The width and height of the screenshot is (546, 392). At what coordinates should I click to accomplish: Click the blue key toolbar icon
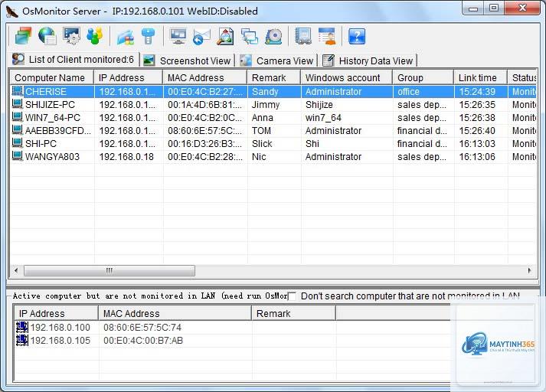click(149, 36)
